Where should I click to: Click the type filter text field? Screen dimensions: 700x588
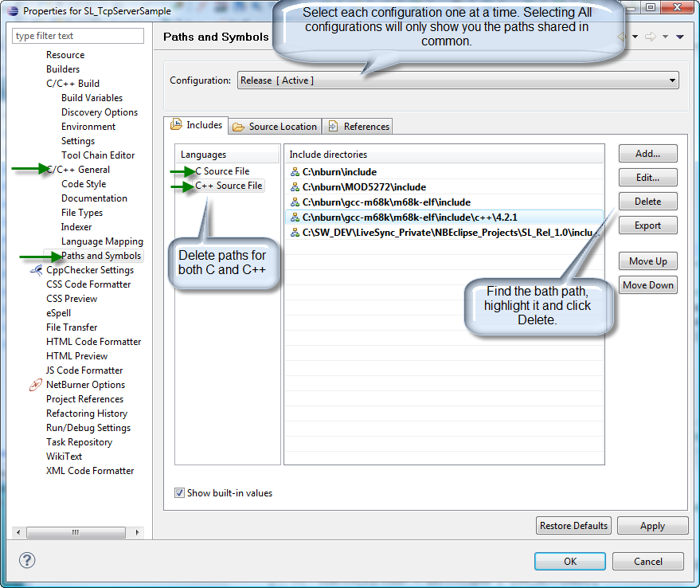click(x=78, y=36)
